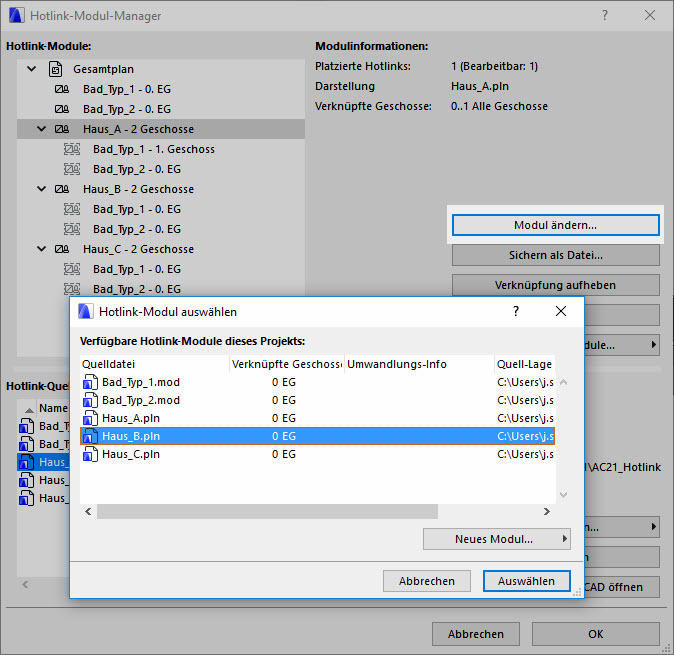This screenshot has height=655, width=674.
Task: Click Verknüpfung aufheben button
Action: [555, 285]
